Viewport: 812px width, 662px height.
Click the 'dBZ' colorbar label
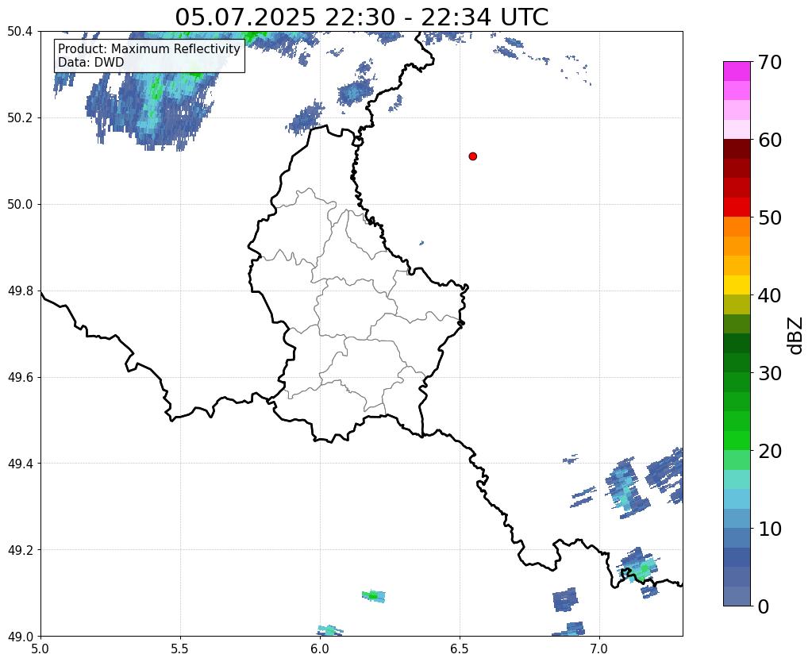(796, 337)
